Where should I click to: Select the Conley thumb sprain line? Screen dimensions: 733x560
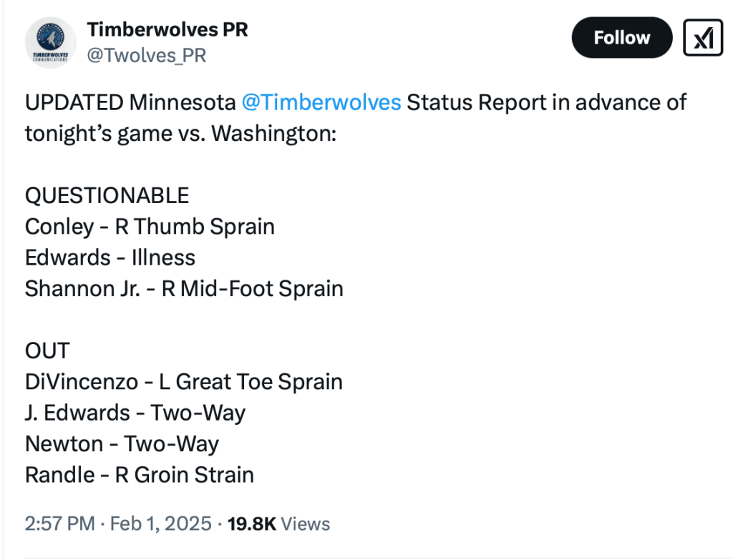click(x=150, y=227)
